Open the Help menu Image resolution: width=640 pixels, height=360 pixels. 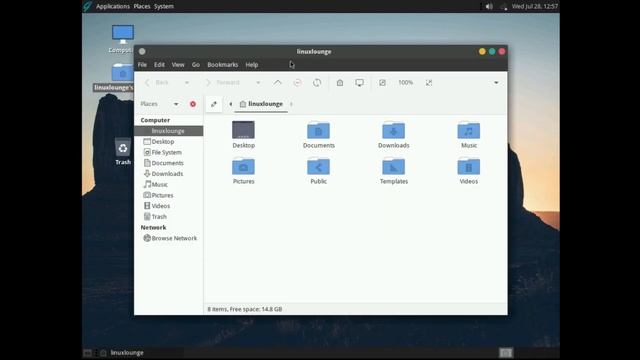click(252, 64)
